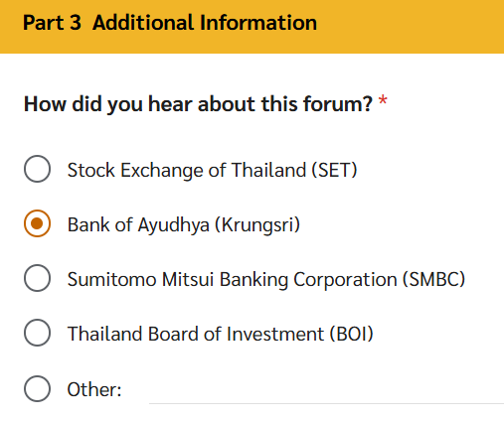Click the "(BOI)" abbreviation text
This screenshot has width=504, height=422.
(x=351, y=334)
